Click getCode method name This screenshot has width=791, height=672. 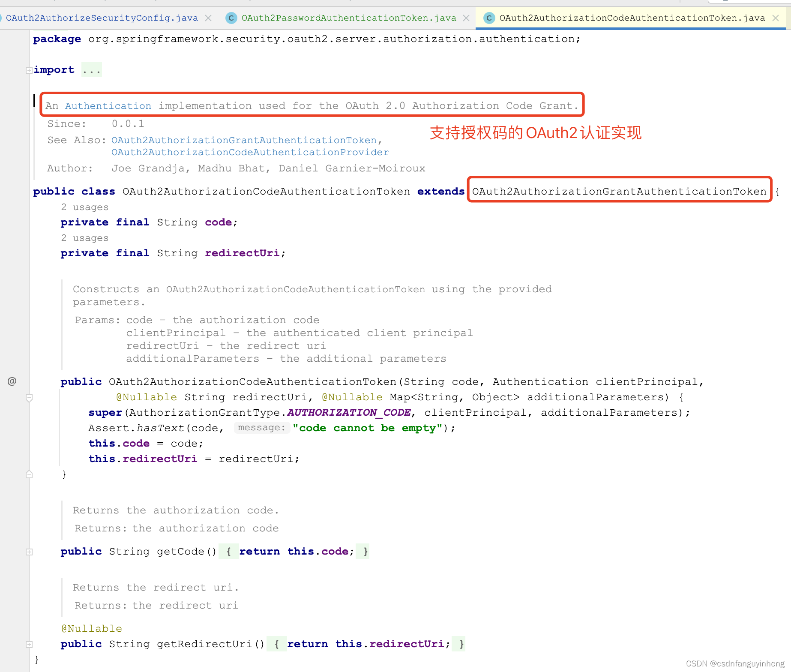180,552
